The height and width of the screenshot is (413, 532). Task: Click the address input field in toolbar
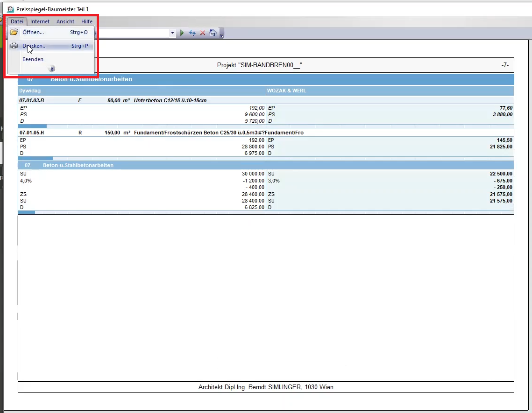point(131,33)
